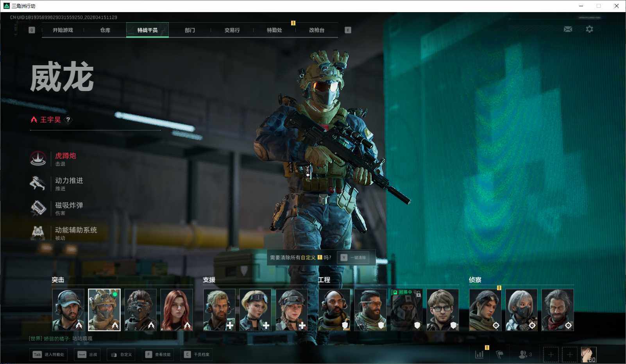Image resolution: width=626 pixels, height=364 pixels.
Task: Select the 动能辅助系统 passive skill icon
Action: [38, 232]
